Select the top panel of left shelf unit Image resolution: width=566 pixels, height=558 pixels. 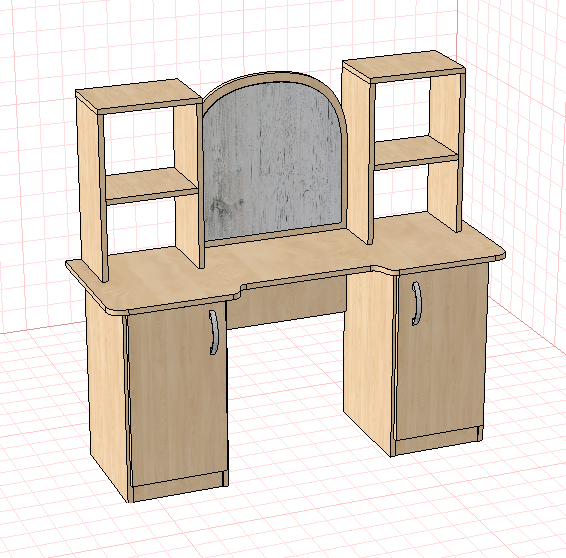click(x=139, y=95)
